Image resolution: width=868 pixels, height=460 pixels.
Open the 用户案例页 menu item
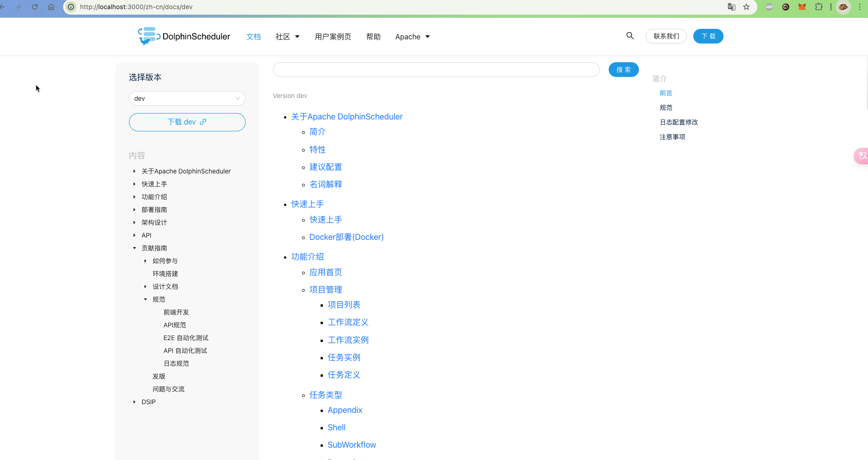[332, 37]
